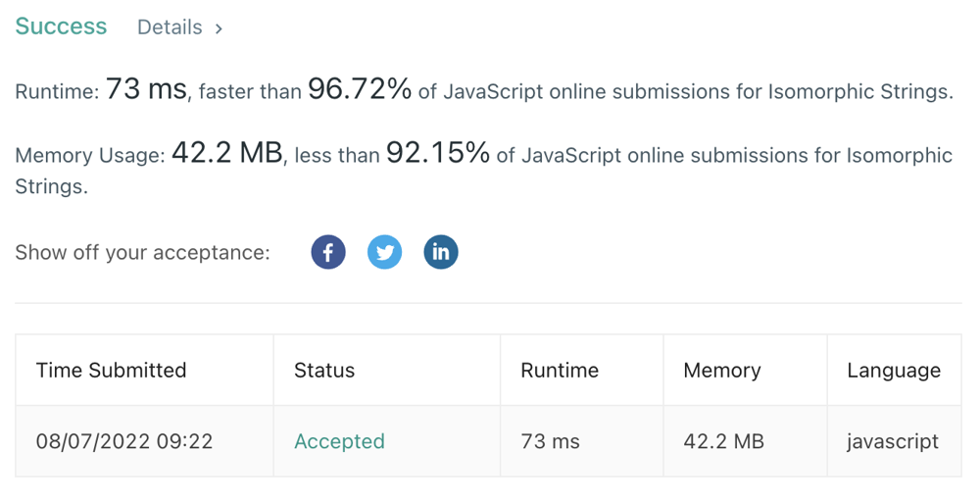
Task: Select the javascript language cell
Action: point(893,441)
